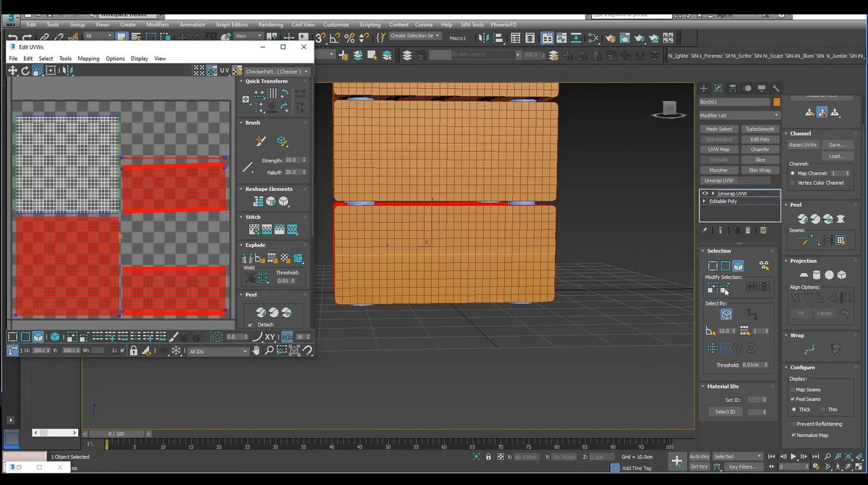Toggle the Detach checkbox in Edit UVWs Peel rollout

click(250, 324)
